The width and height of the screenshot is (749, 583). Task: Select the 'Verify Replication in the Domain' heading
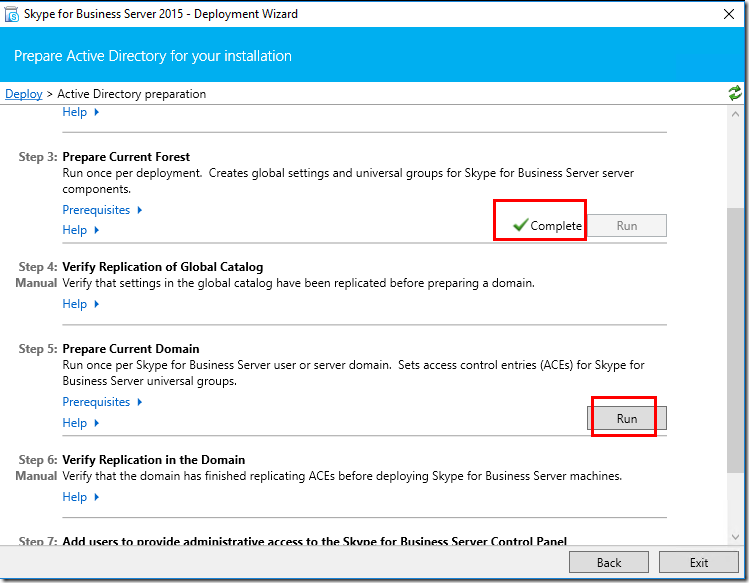coord(154,460)
